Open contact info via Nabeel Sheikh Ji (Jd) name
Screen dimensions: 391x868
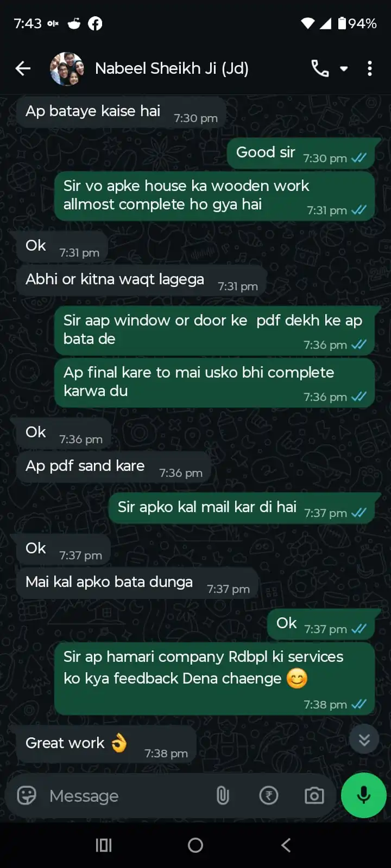[172, 68]
